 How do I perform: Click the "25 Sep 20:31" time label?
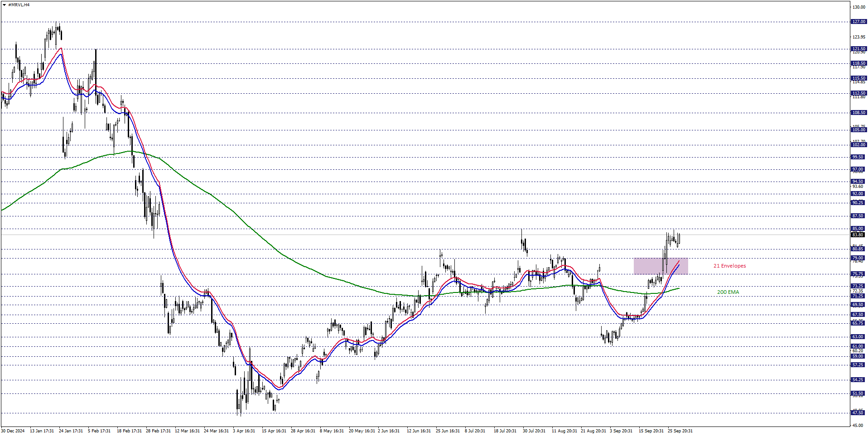[680, 431]
